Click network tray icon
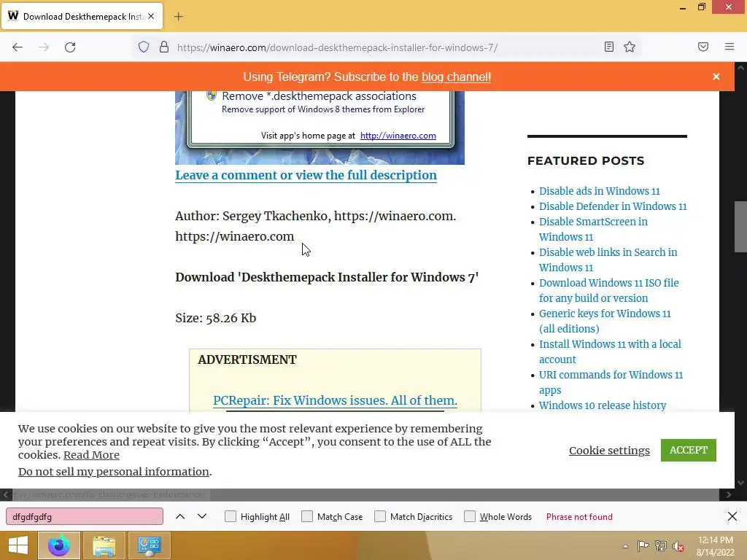 tap(661, 546)
